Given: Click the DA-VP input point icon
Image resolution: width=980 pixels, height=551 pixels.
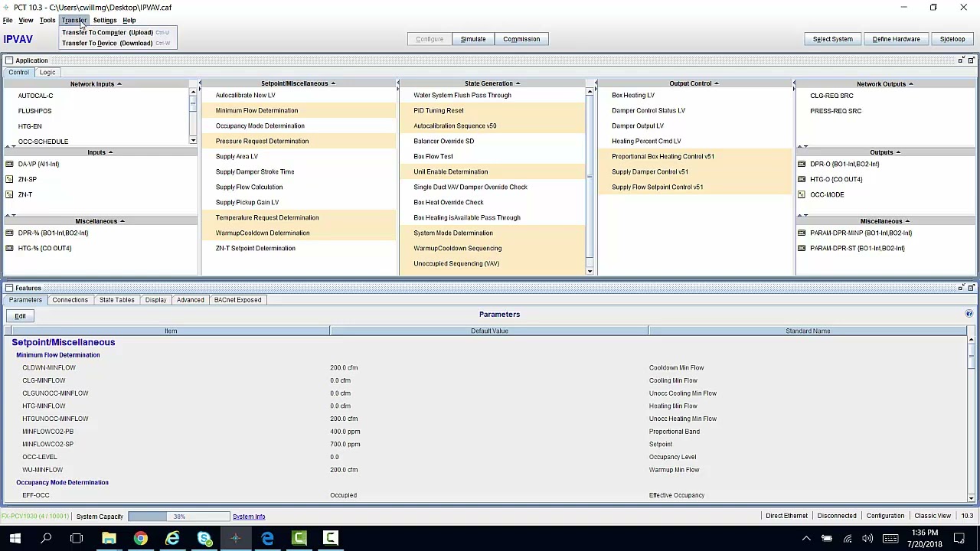Looking at the screenshot, I should pos(9,164).
